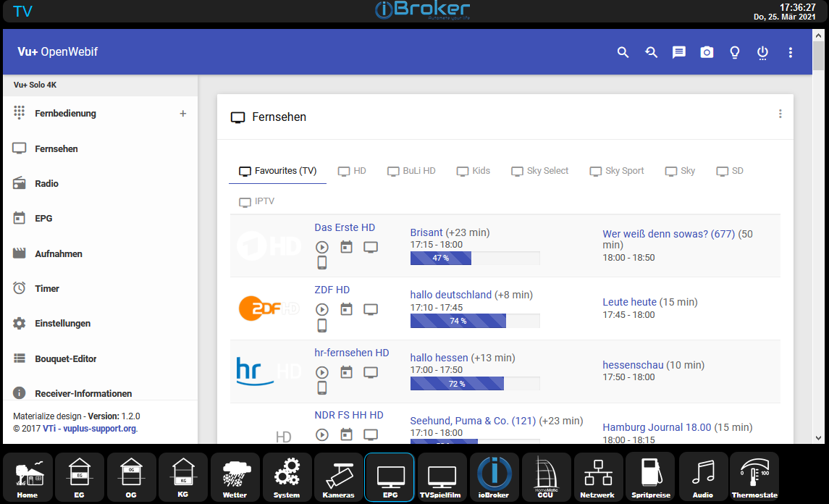This screenshot has height=504, width=829.
Task: Switch to the BuLi HD tab
Action: (x=411, y=171)
